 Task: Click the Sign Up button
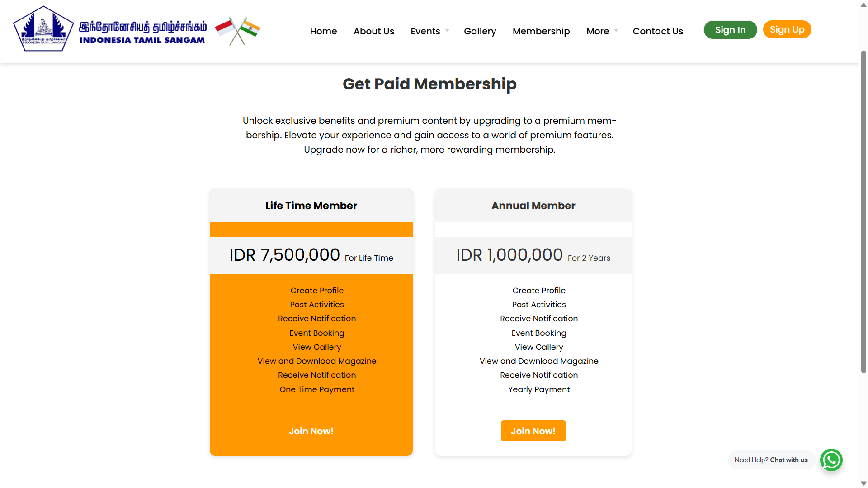coord(787,29)
